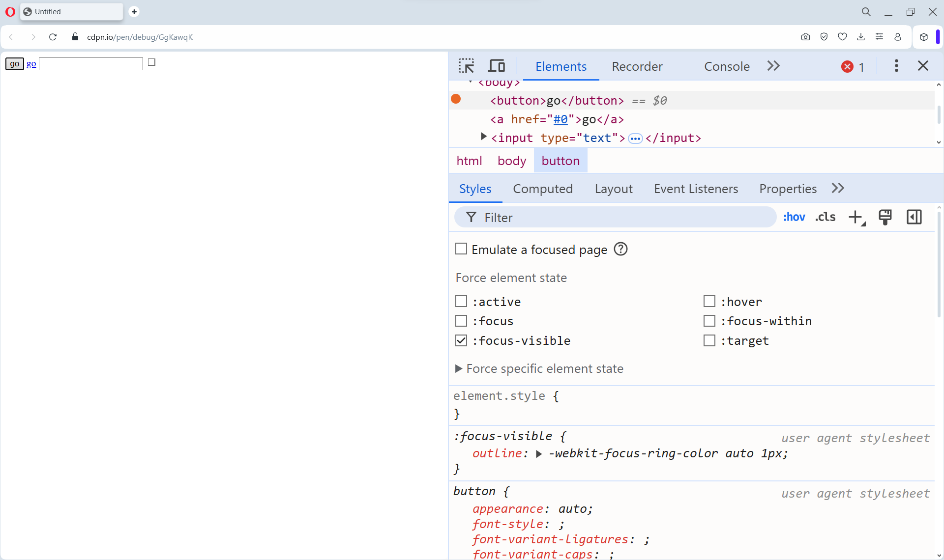
Task: Enable the :active state checkbox
Action: (461, 301)
